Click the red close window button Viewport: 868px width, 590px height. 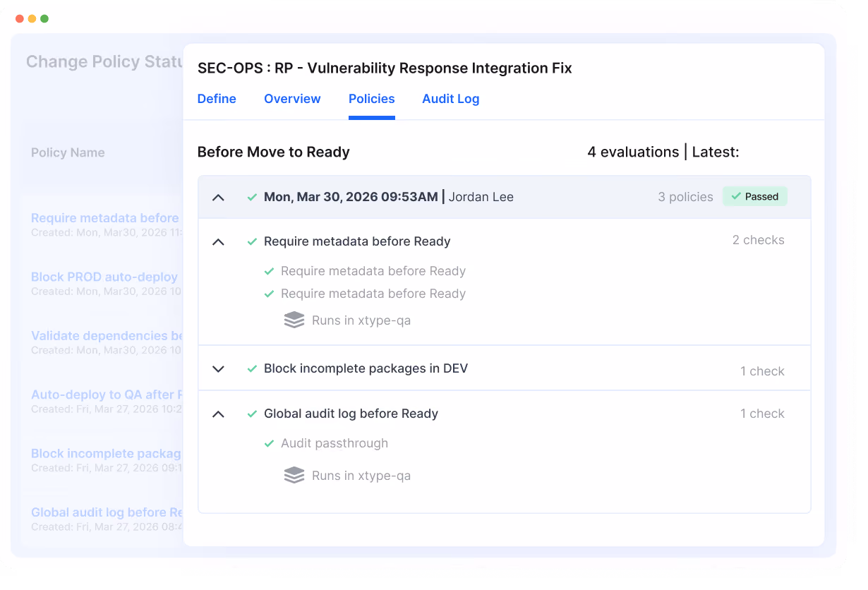[19, 18]
